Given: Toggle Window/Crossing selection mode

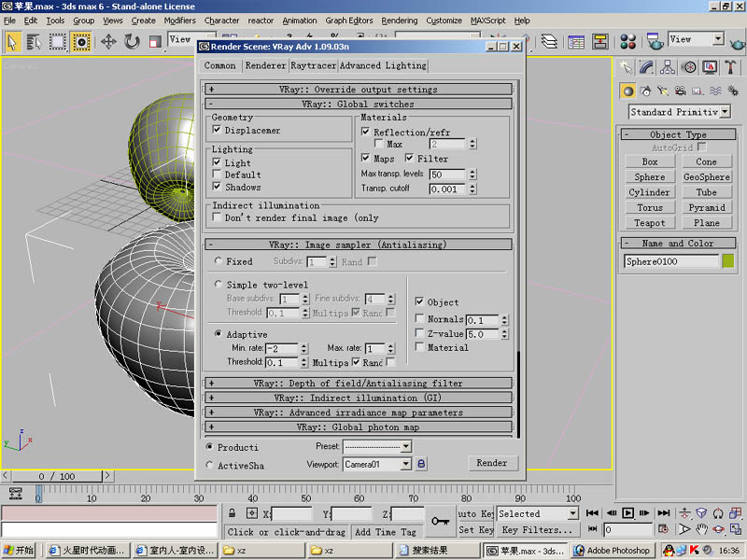Looking at the screenshot, I should [x=81, y=42].
